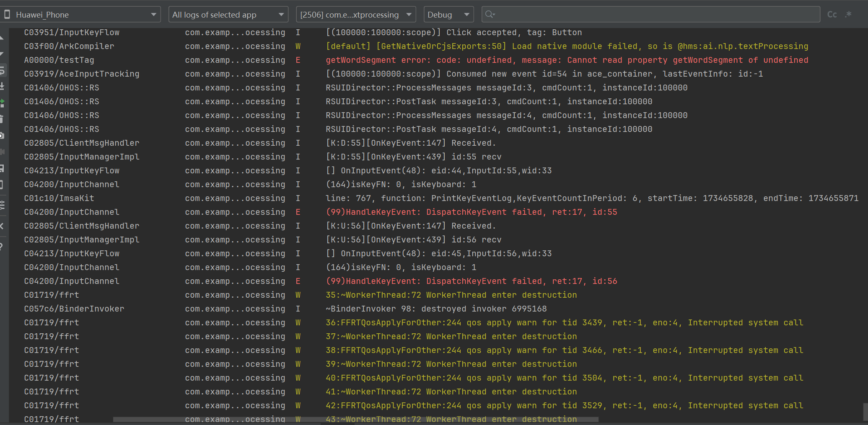Screen dimensions: 868x425
Task: Clear the log with trash icon
Action: coord(2,119)
